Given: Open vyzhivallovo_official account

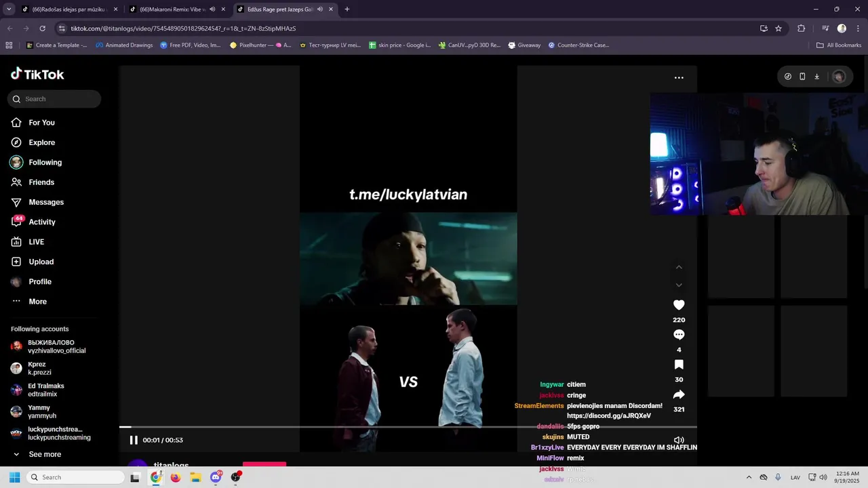Looking at the screenshot, I should [x=48, y=346].
